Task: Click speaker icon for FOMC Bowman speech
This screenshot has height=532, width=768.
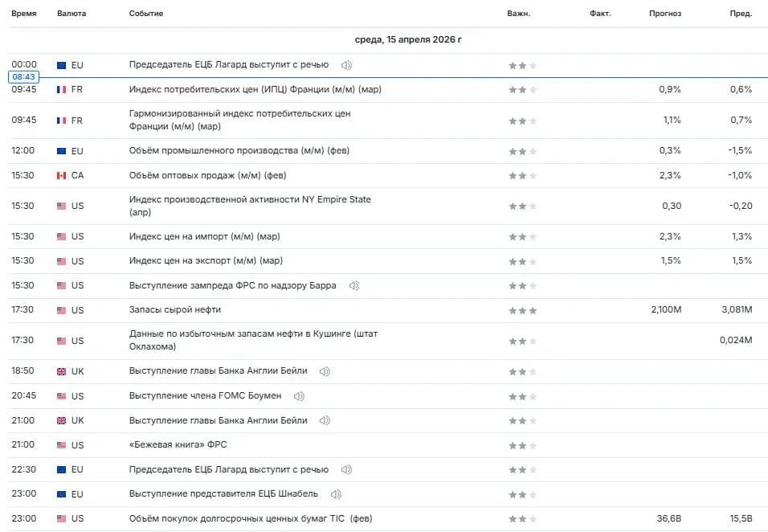Action: [299, 396]
